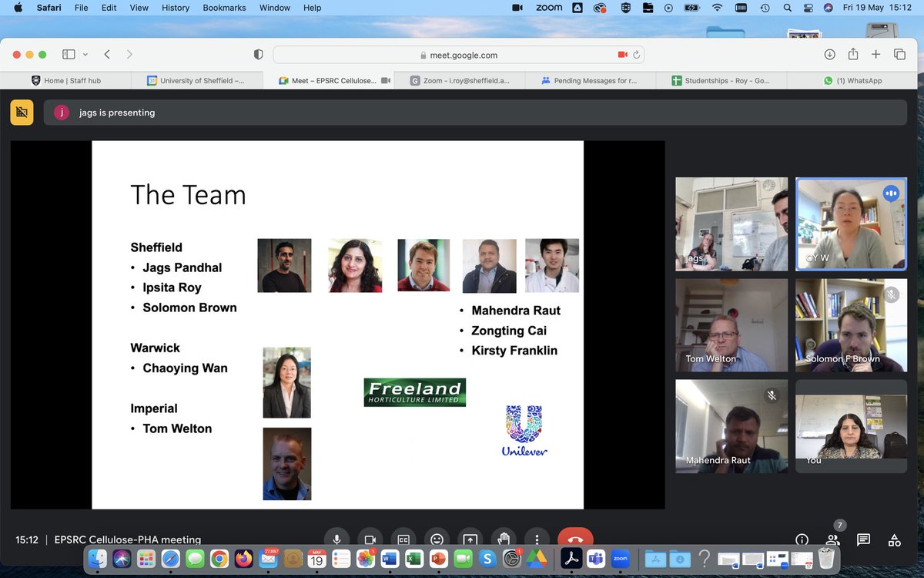
Task: Open the Activities shapes icon
Action: 894,539
